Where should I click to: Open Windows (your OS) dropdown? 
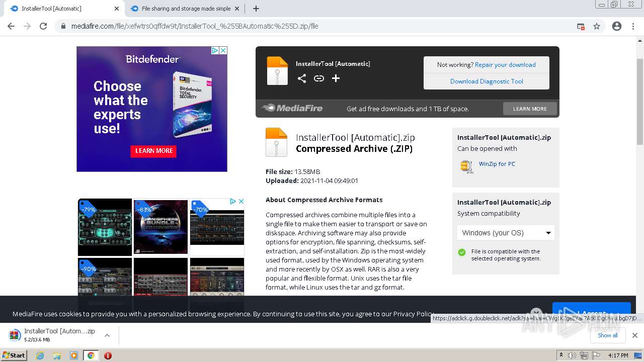(x=506, y=232)
